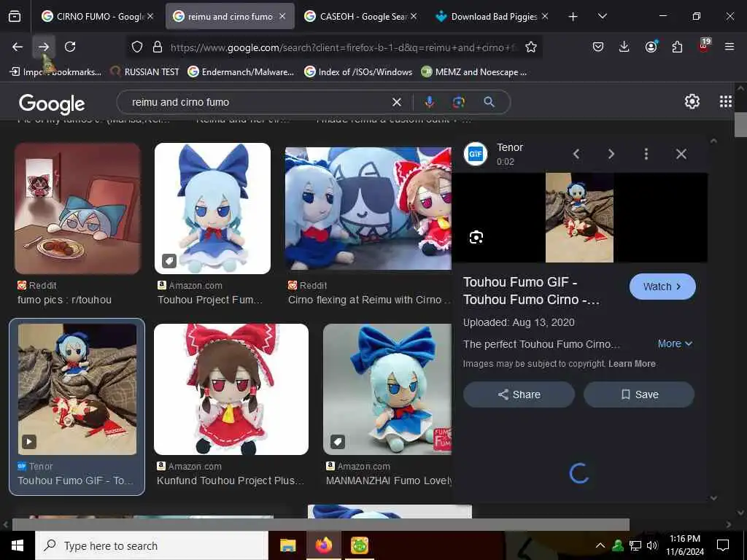Reload the current page
This screenshot has height=560, width=747.
coord(70,47)
